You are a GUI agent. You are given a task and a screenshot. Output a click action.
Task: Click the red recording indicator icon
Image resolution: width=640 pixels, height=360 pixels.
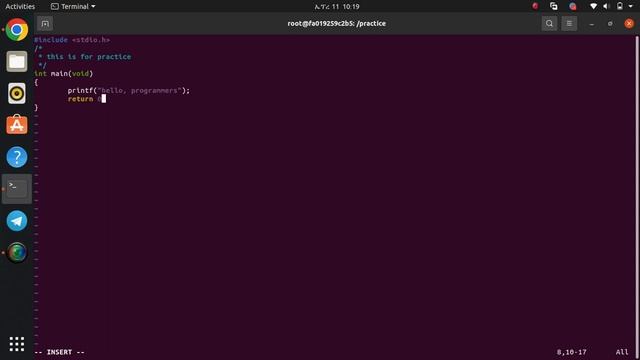[535, 6]
